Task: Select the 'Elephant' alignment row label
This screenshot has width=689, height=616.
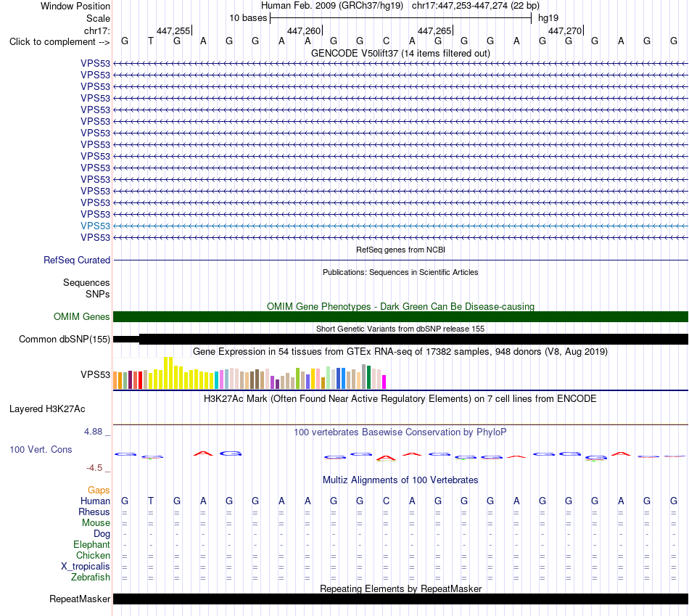Action: click(x=91, y=545)
